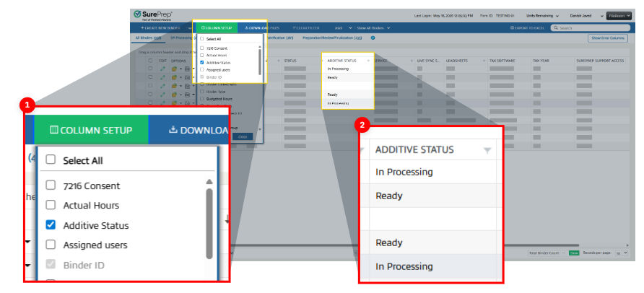644x293 pixels.
Task: Check the Budgeted Hours column option
Action: [202, 98]
